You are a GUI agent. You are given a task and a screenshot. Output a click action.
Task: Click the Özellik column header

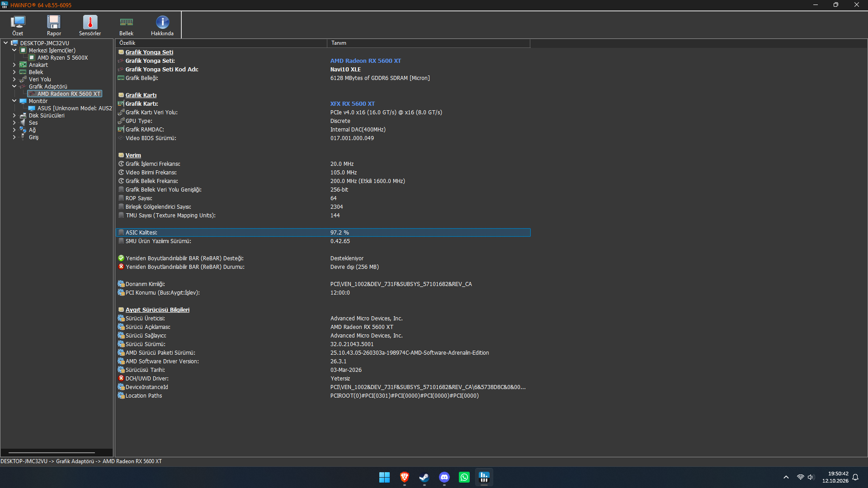(x=221, y=43)
